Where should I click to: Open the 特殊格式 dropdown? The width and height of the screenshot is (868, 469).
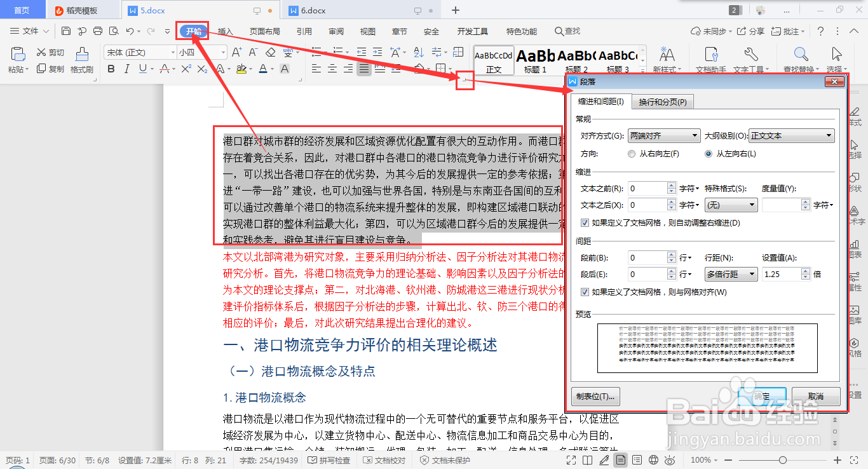click(x=731, y=205)
